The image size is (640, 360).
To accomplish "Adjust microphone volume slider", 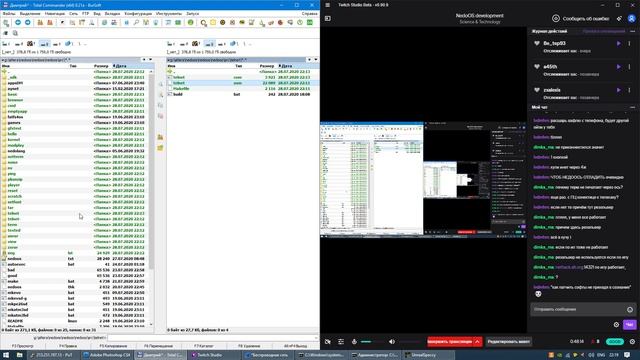I will pyautogui.click(x=372, y=342).
